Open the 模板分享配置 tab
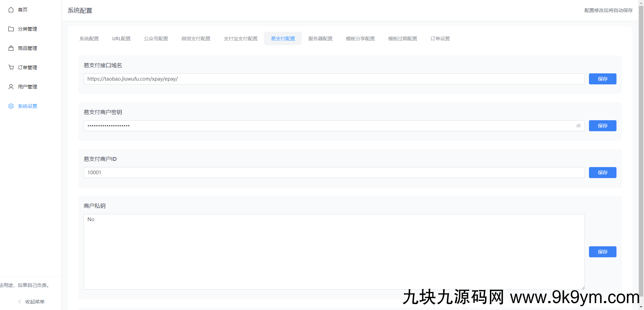Viewport: 644px width, 310px height. 360,39
